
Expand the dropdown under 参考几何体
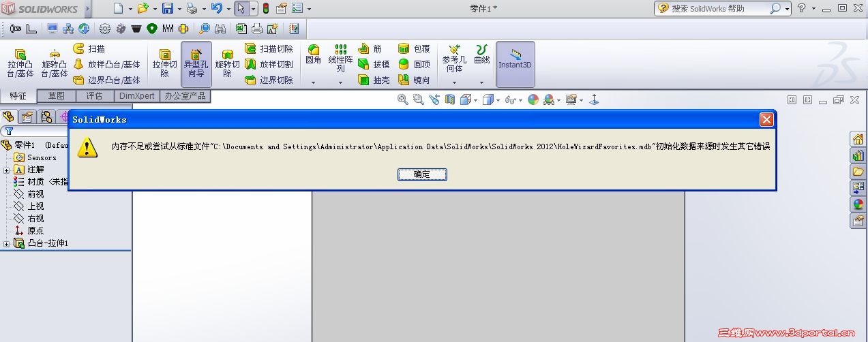(x=454, y=82)
